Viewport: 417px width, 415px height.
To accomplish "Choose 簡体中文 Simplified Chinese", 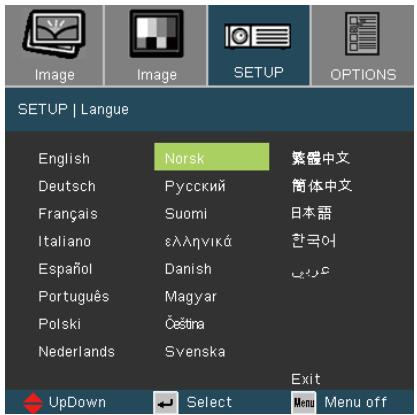I will (x=322, y=186).
